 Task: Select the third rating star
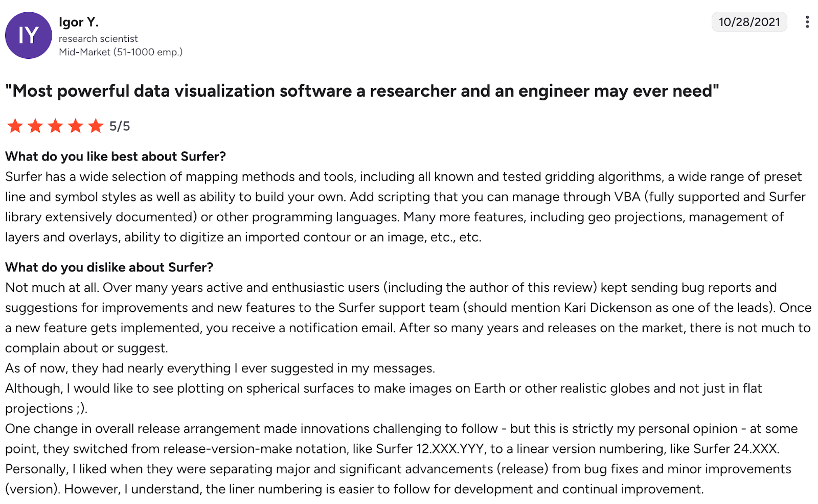55,126
